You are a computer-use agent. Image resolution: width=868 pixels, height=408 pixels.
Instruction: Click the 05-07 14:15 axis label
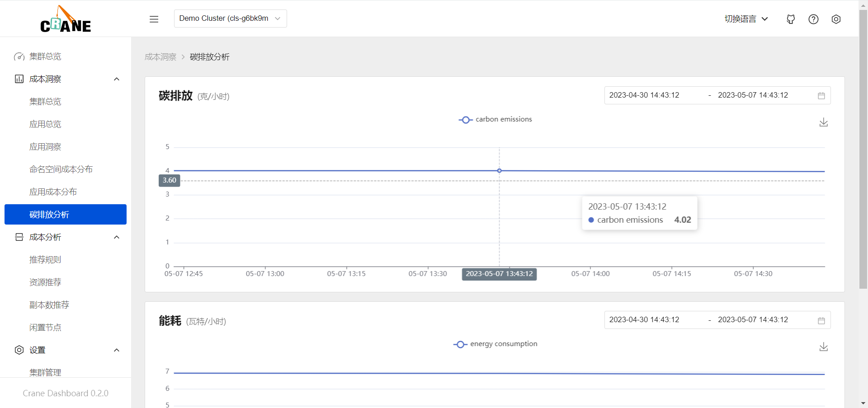672,274
